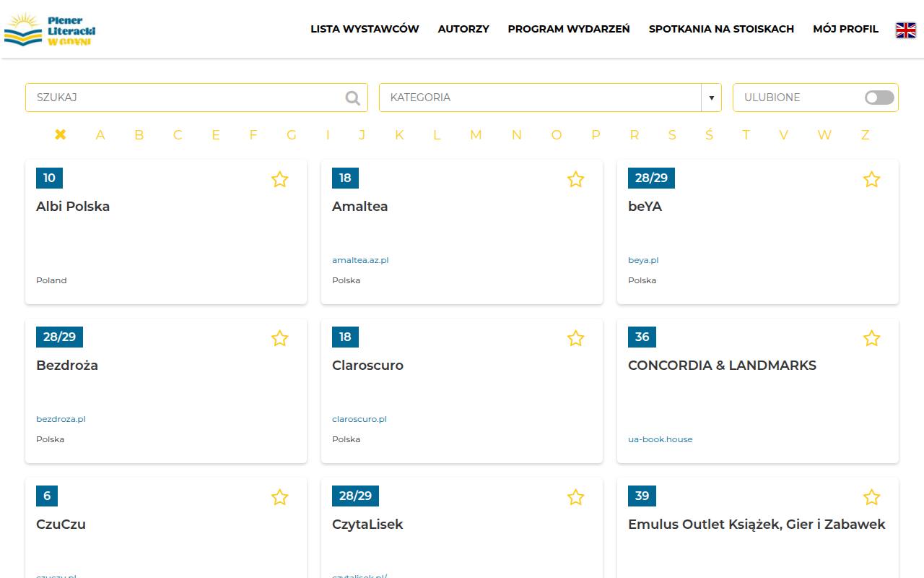Favorite Emulus Outlet with its star
This screenshot has width=924, height=578.
872,497
